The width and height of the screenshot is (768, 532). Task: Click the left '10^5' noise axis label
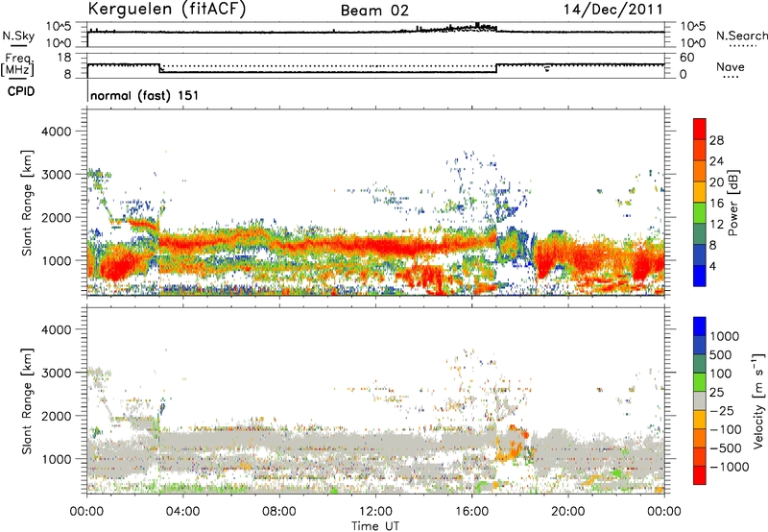(59, 27)
